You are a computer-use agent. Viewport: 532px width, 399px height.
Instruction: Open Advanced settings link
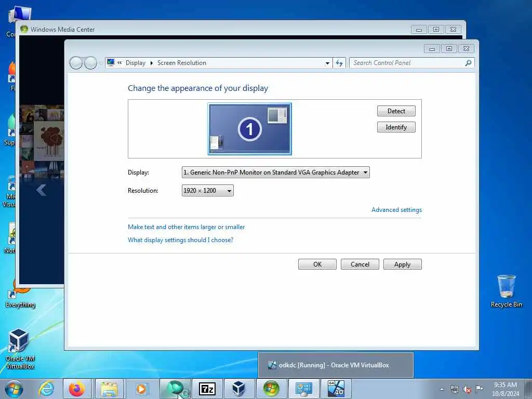(x=396, y=210)
